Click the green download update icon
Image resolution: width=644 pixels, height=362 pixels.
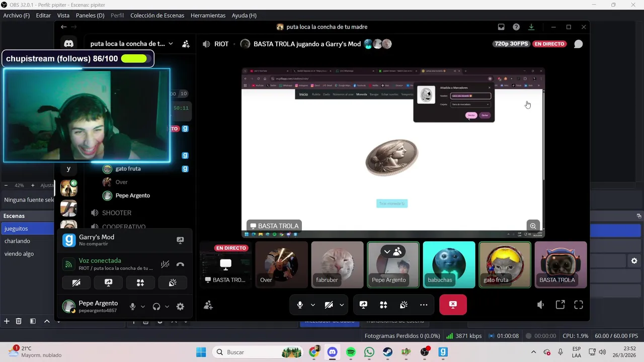[531, 27]
